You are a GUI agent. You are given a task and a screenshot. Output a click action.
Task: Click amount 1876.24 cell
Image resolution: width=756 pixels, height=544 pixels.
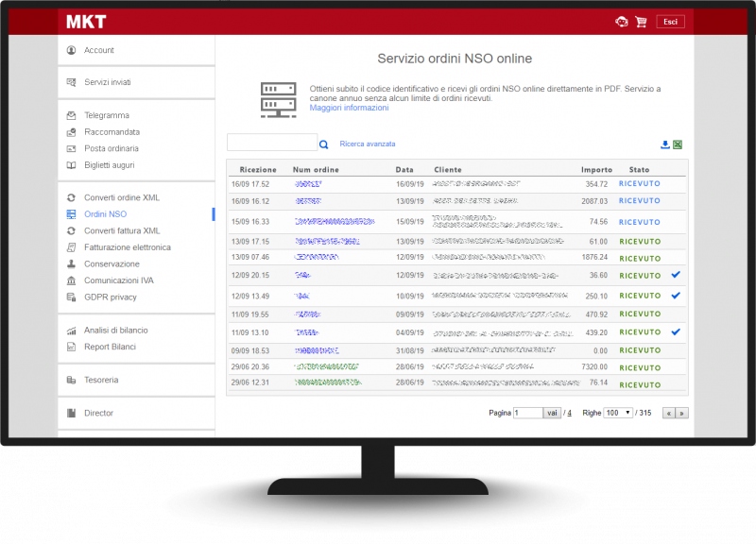point(594,257)
